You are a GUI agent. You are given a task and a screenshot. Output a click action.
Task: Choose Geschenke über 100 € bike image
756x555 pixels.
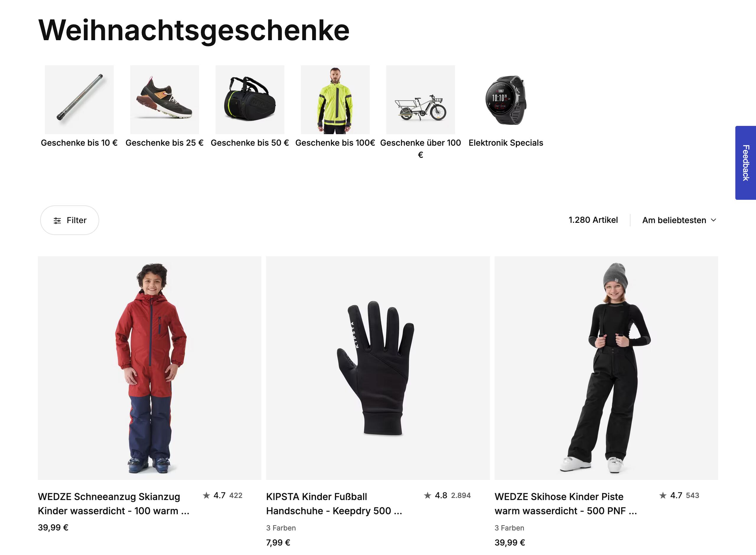(x=420, y=100)
